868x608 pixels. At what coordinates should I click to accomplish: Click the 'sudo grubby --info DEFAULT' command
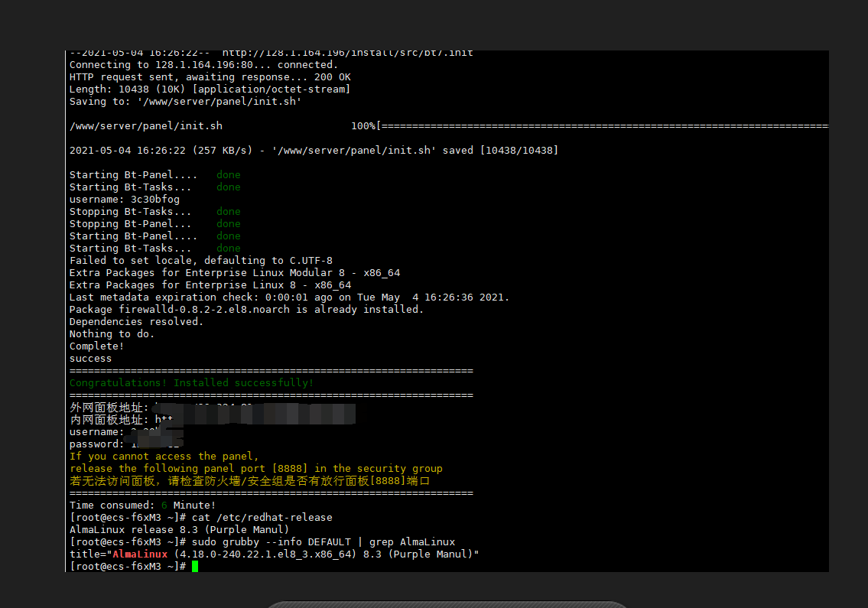(x=271, y=541)
